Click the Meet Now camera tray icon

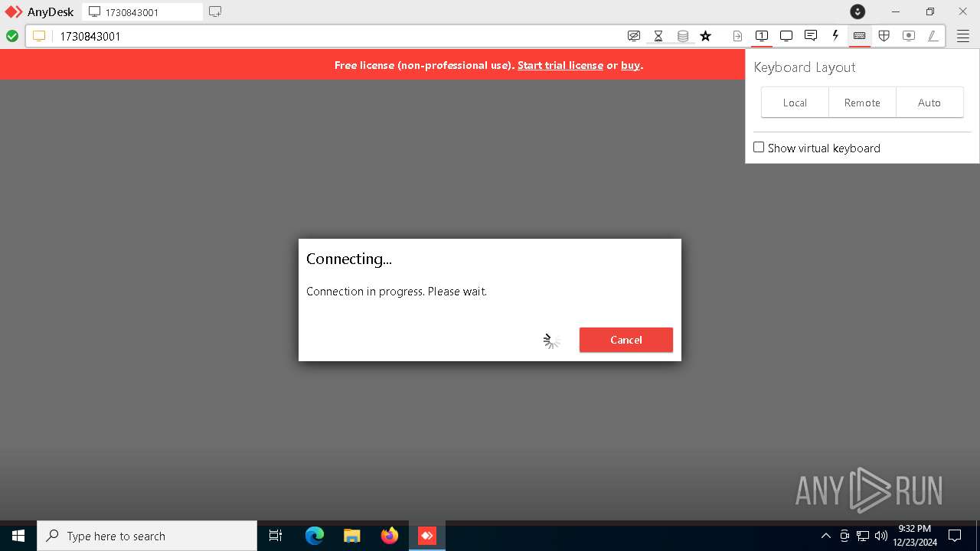point(844,536)
